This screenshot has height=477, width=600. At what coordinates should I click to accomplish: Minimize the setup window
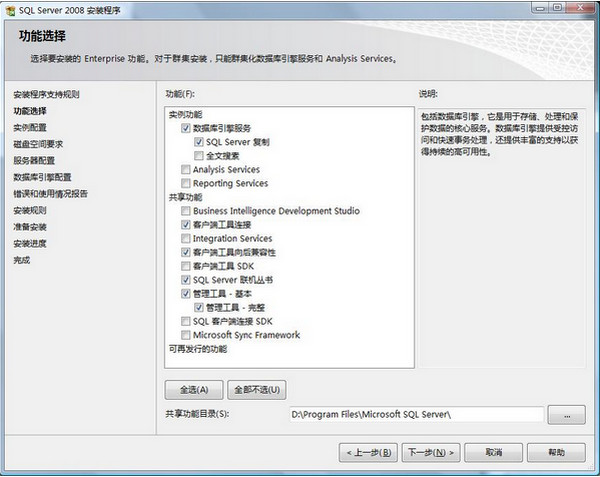tap(540, 8)
